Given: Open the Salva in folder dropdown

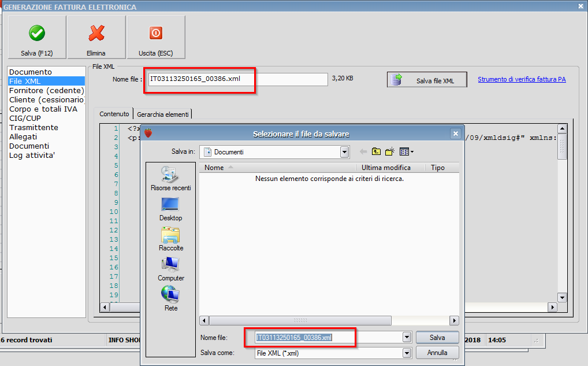Looking at the screenshot, I should 344,152.
